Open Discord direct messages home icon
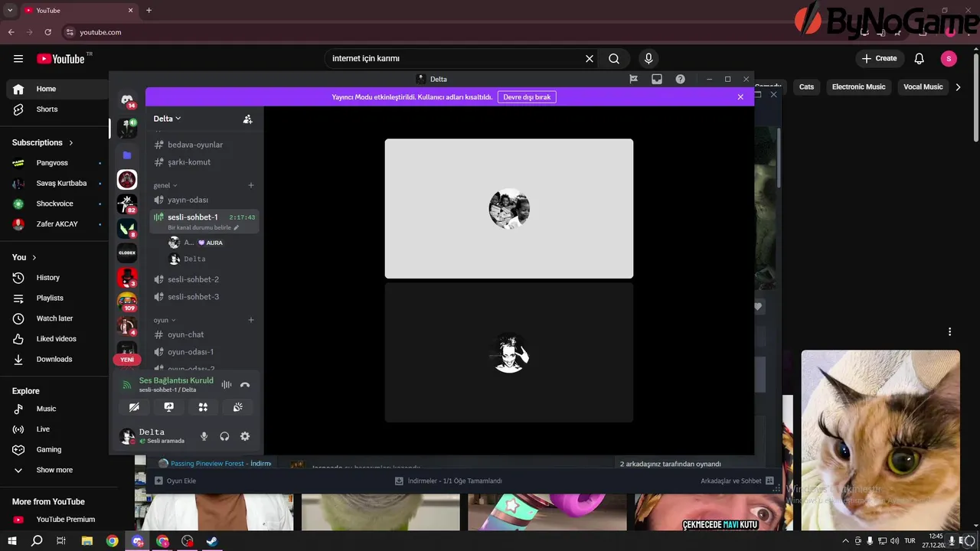 click(127, 99)
